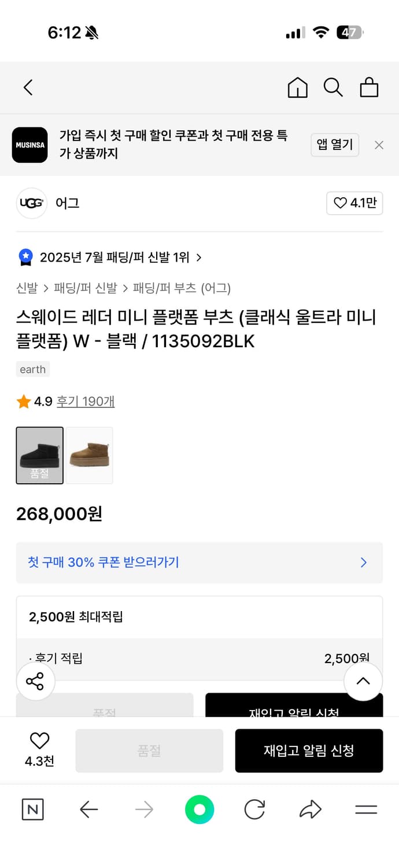
Task: Tap the 앱 열기 button in the banner
Action: [x=335, y=145]
